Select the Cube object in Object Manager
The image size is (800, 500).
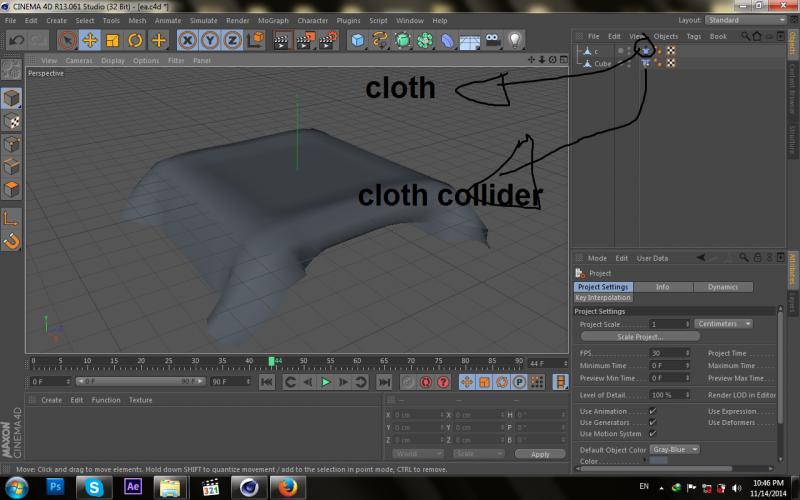coord(602,63)
